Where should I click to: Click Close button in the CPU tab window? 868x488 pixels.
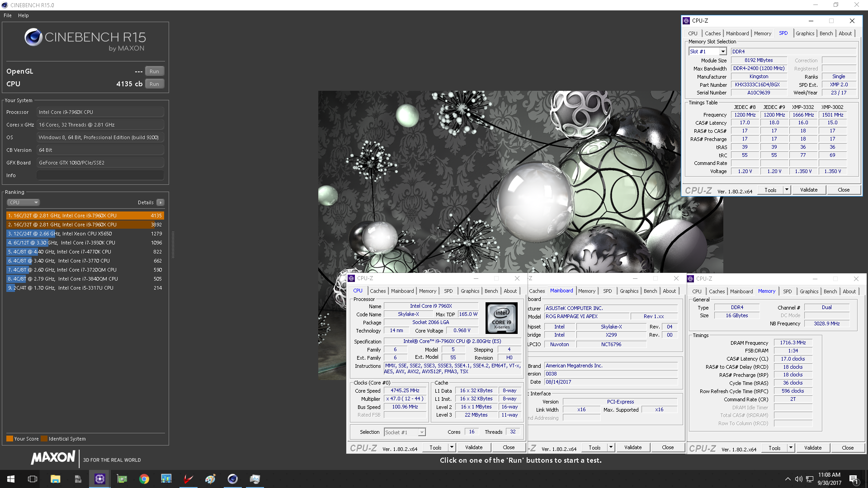[509, 447]
